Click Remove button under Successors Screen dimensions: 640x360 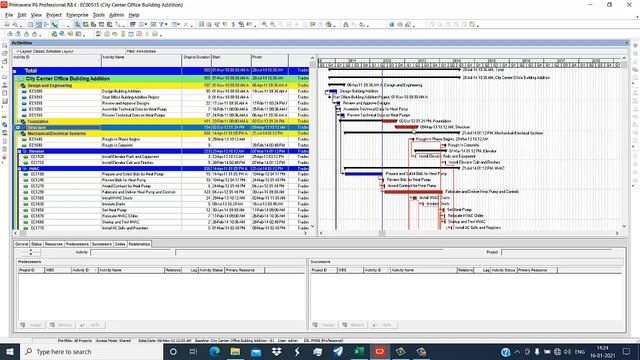[x=354, y=325]
